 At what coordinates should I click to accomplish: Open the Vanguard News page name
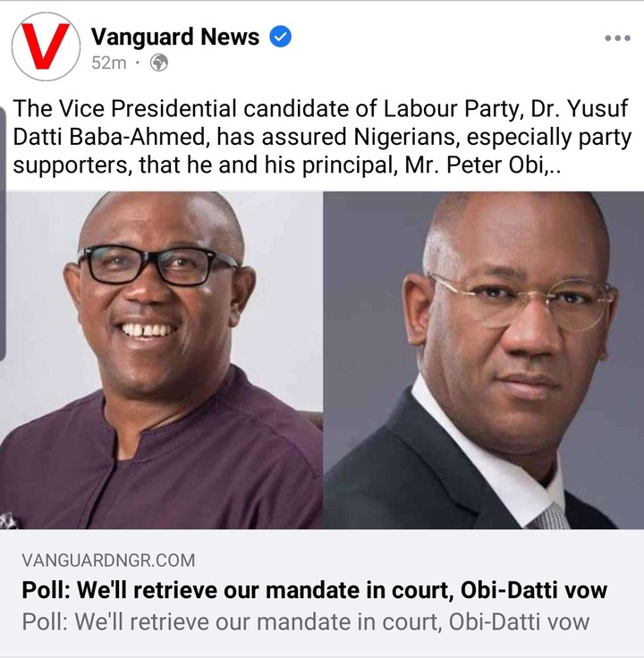tap(175, 37)
